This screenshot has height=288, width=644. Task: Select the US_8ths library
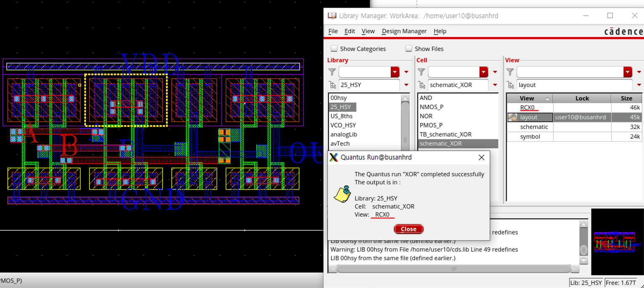pos(342,116)
